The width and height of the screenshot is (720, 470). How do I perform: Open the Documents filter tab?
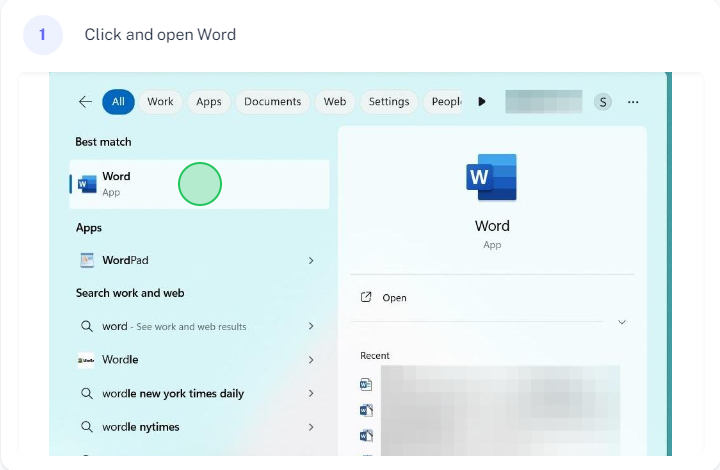[x=273, y=101]
